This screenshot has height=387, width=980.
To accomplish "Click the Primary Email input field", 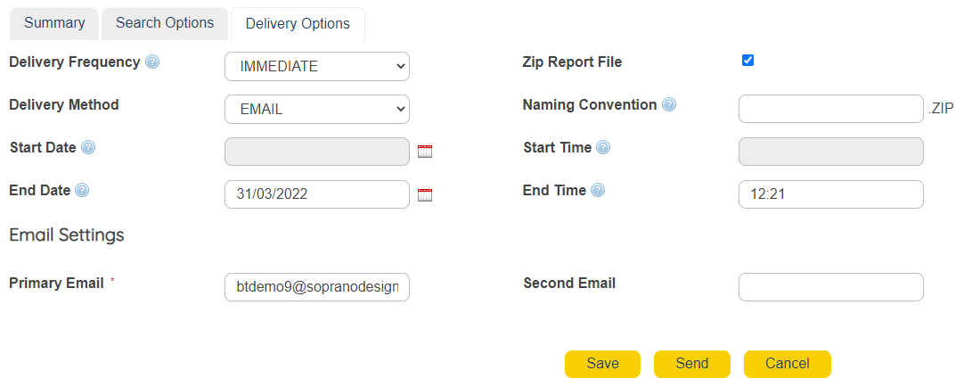I will 316,287.
